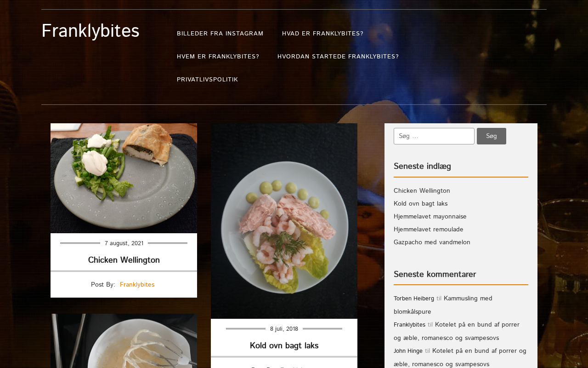Image resolution: width=588 pixels, height=368 pixels.
Task: Open Hvad er Franklybites? menu item
Action: point(322,34)
